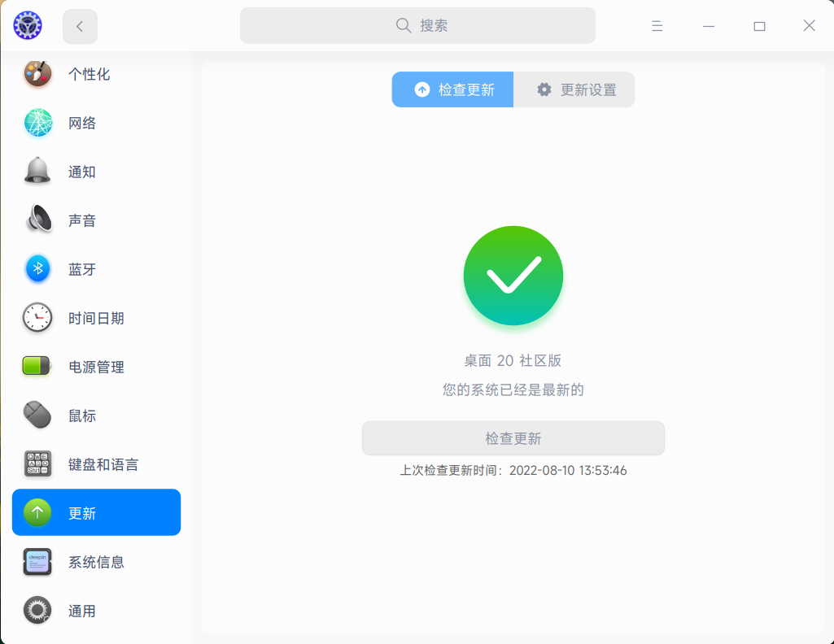Viewport: 834px width, 644px height.
Task: Open the hamburger menu at top right
Action: click(657, 25)
